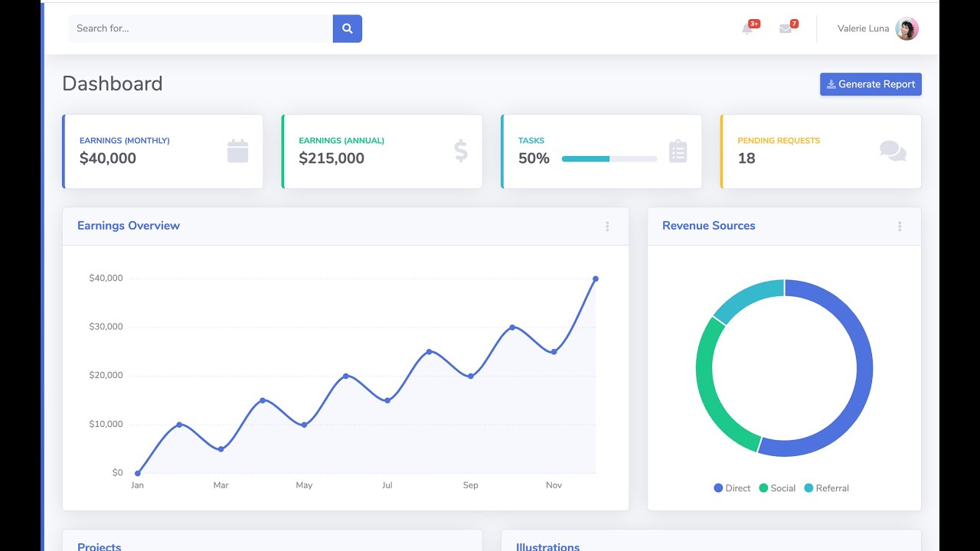The height and width of the screenshot is (551, 980).
Task: Click the $40,000 monthly earnings value
Action: pos(108,158)
